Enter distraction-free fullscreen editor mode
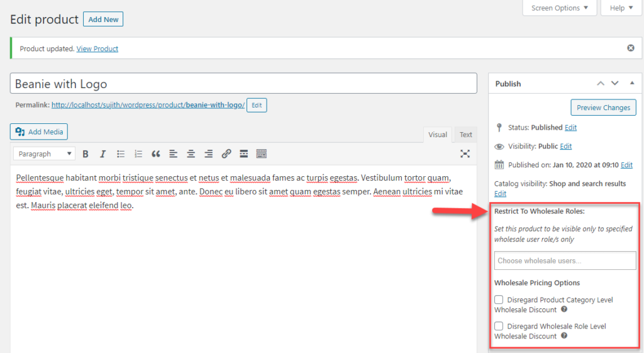Image resolution: width=644 pixels, height=353 pixels. click(x=465, y=154)
